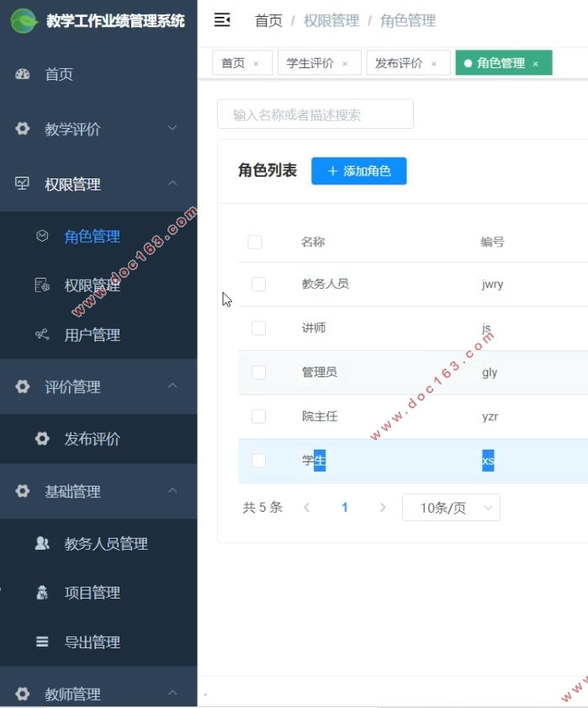Close the 角色管理 tab with its x
Image resolution: width=588 pixels, height=708 pixels.
(x=535, y=64)
